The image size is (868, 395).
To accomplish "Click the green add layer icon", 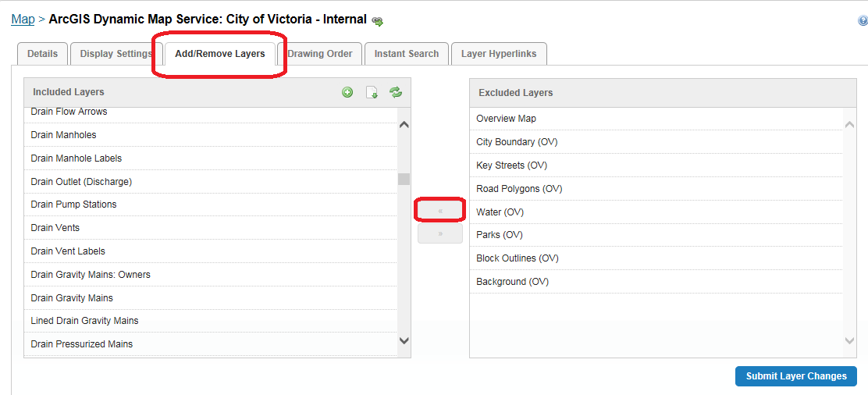I will point(347,93).
